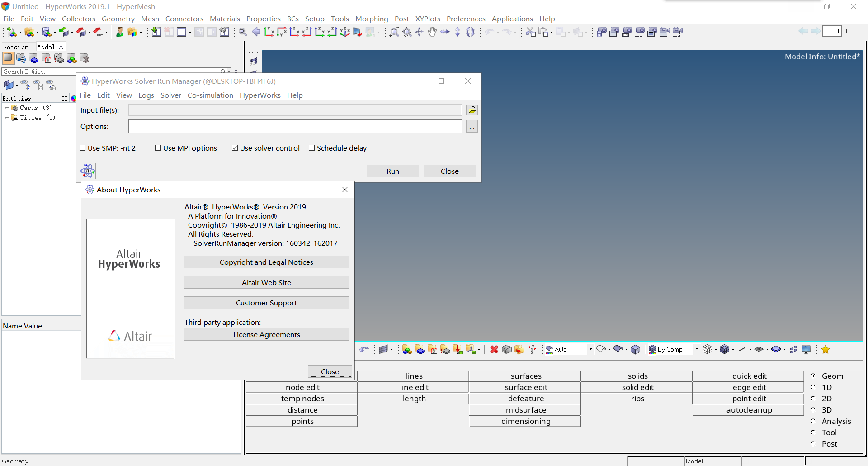This screenshot has width=868, height=466.
Task: Enable the Use MPI options checkbox
Action: [158, 148]
